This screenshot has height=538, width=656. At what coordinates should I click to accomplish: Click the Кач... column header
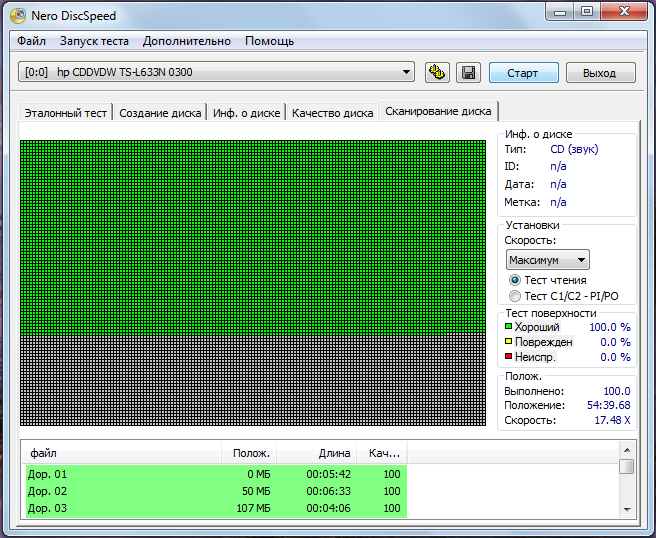tap(382, 453)
